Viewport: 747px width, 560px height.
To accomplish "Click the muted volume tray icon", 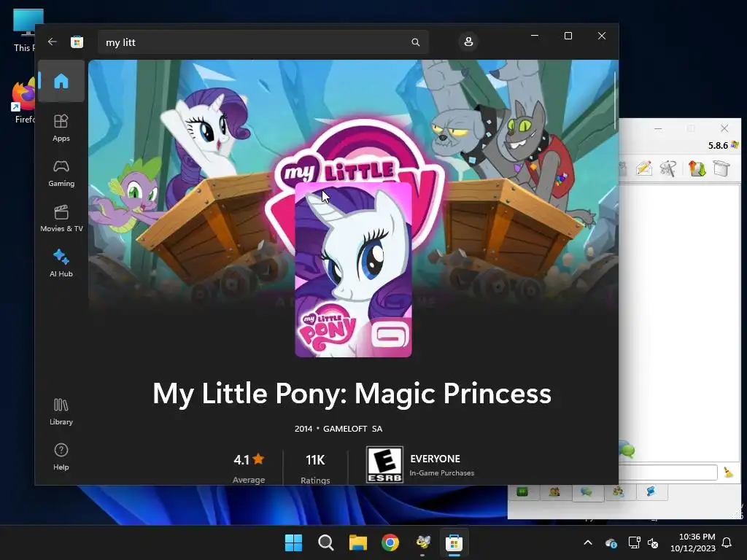I will [653, 542].
